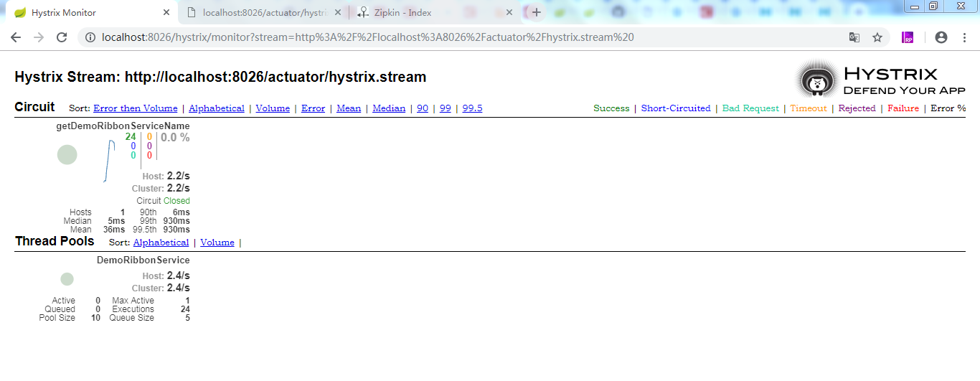Reload the Hystrix monitor page

click(x=62, y=37)
